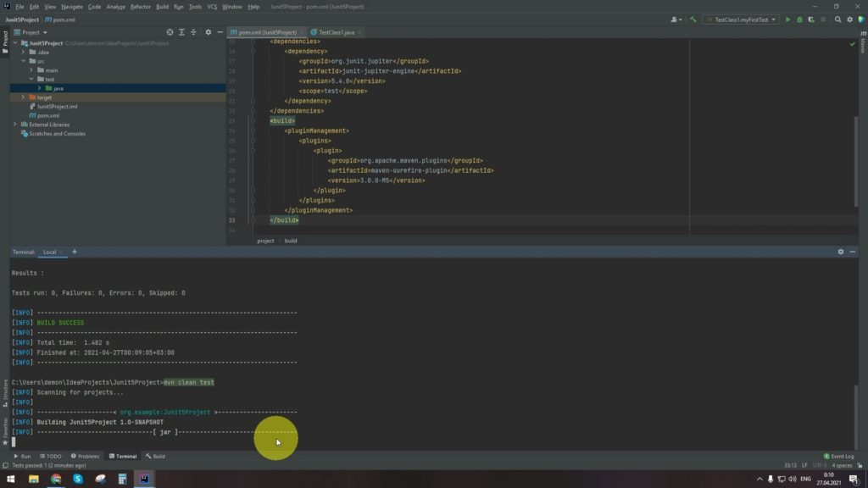Show hidden system tray icons chevron
This screenshot has width=868, height=488.
point(759,480)
